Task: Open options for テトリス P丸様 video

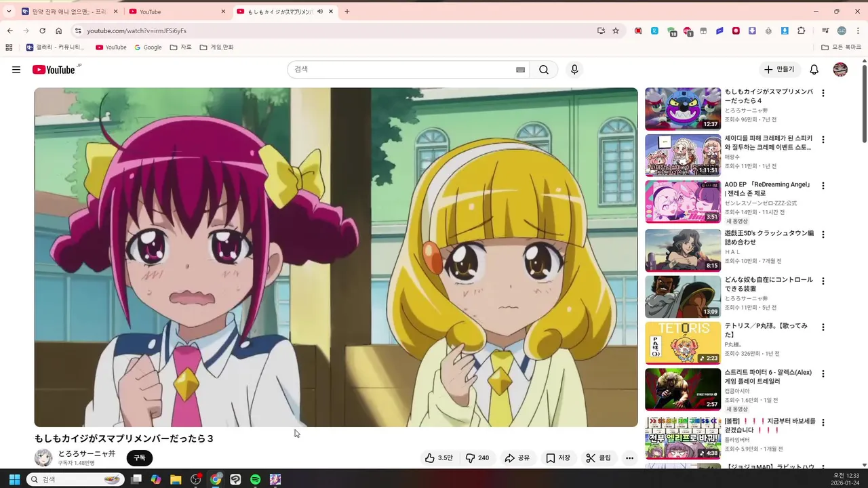Action: 823,327
